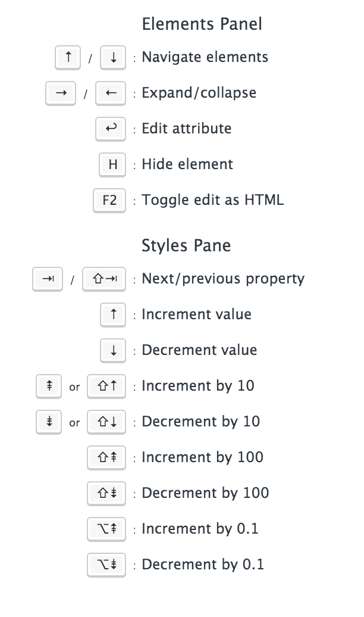The image size is (364, 617).
Task: Click the F2 key icon
Action: (x=110, y=201)
